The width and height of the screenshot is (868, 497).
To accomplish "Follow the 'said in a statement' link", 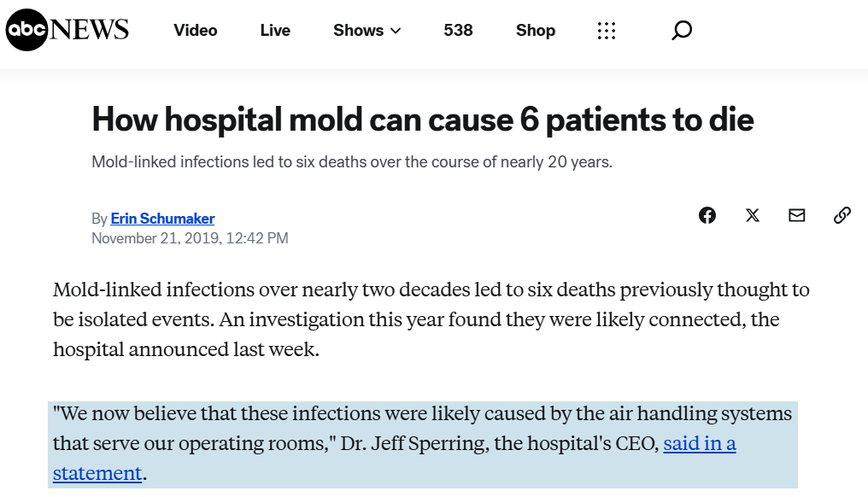I will click(x=395, y=459).
